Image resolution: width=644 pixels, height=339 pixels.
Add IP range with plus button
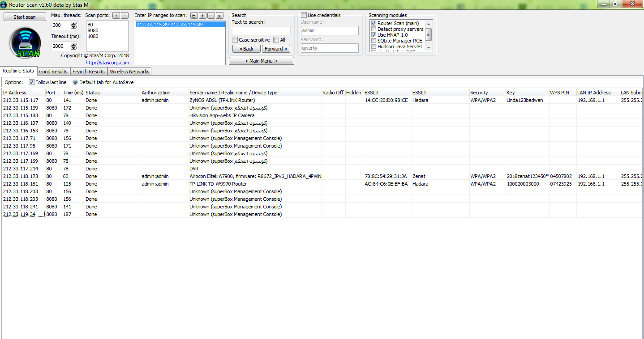point(202,16)
